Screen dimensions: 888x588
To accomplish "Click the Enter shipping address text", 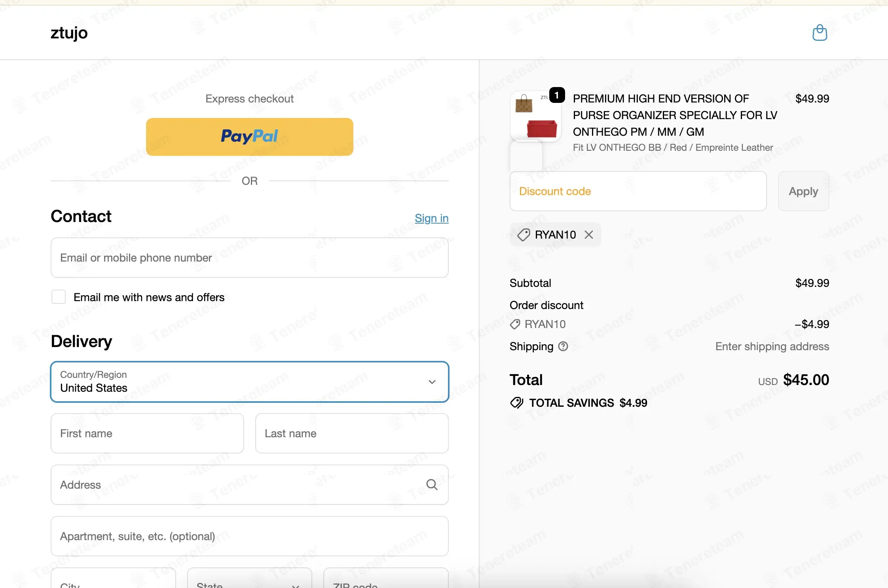I will [x=772, y=346].
